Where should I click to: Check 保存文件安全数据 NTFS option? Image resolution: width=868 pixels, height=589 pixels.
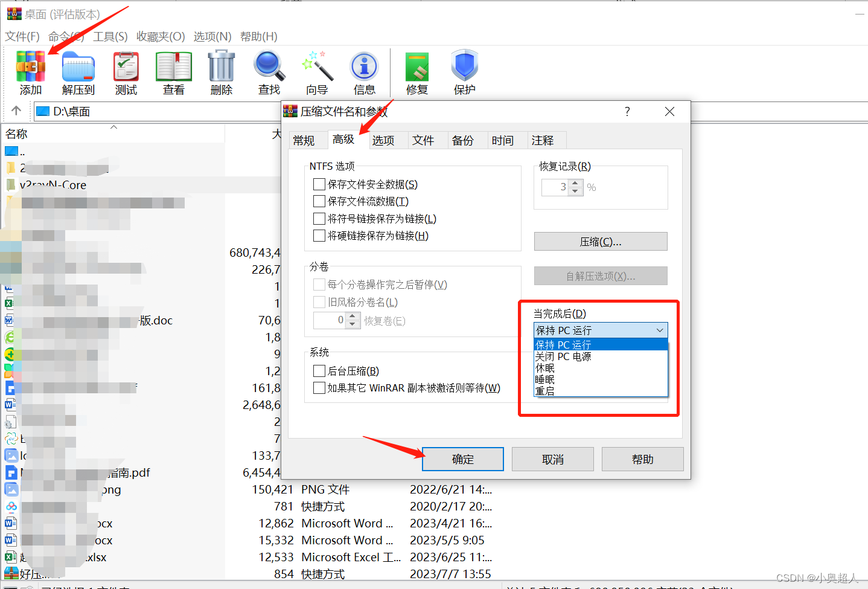coord(319,184)
